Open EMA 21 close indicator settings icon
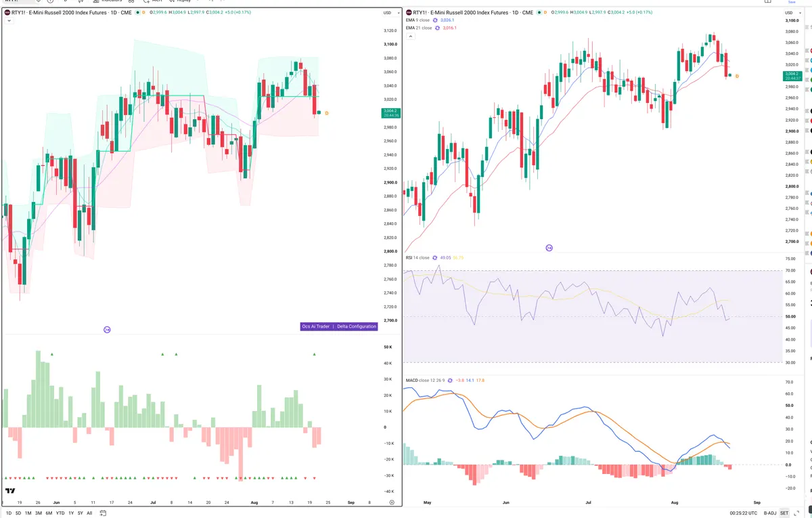Screen dimensions: 812x518 (x=438, y=28)
